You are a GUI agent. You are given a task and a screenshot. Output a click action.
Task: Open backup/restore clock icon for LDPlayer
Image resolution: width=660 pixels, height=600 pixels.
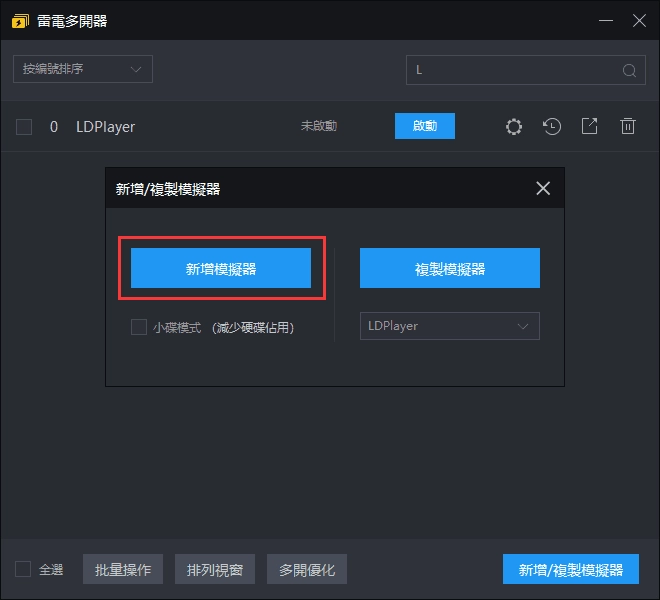pos(551,126)
